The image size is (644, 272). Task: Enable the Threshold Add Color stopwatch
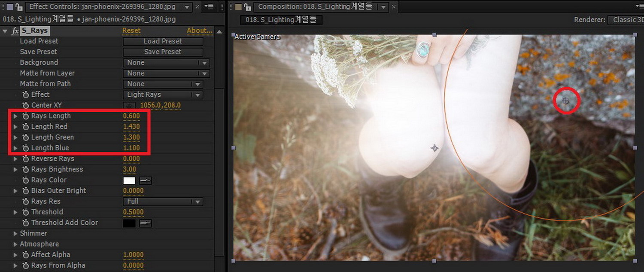pos(25,223)
